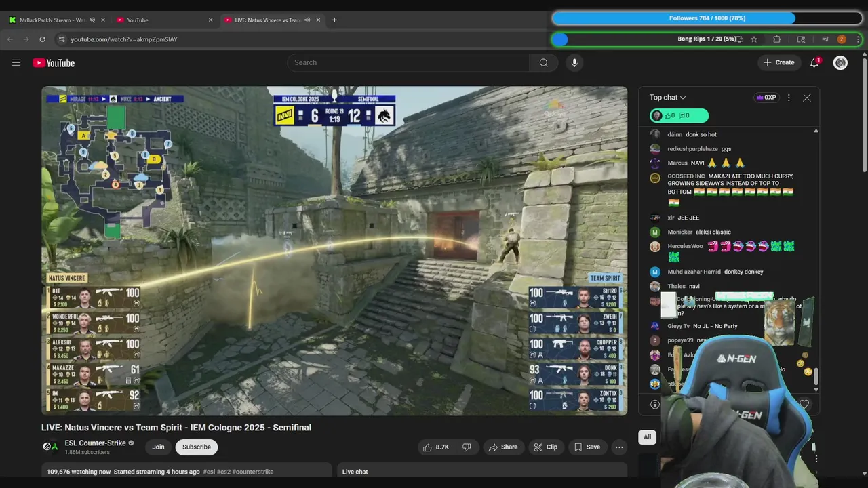Open the YouTube account avatar menu
868x488 pixels.
(841, 63)
